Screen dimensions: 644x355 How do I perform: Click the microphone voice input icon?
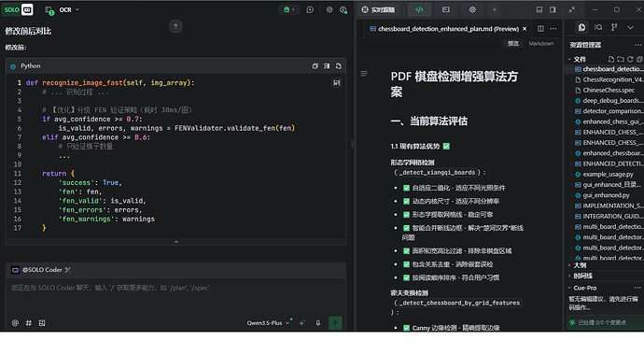coord(318,323)
